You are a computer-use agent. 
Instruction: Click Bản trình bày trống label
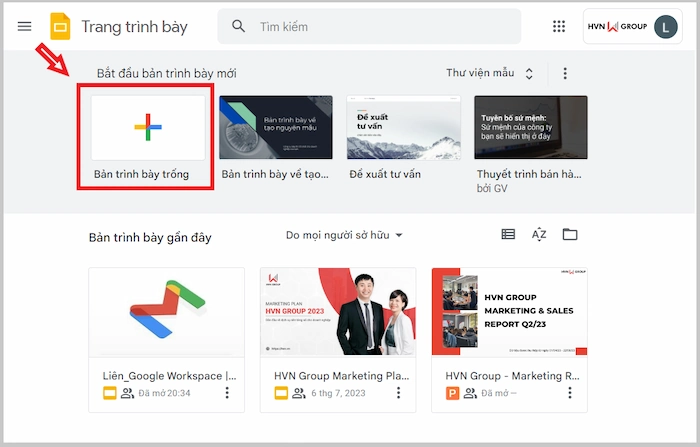(x=142, y=174)
